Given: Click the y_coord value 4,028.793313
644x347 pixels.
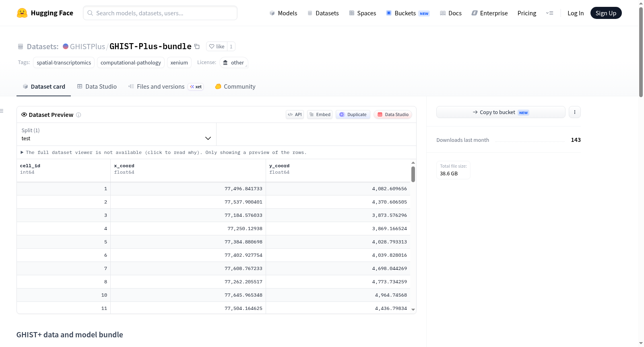Looking at the screenshot, I should click(390, 242).
